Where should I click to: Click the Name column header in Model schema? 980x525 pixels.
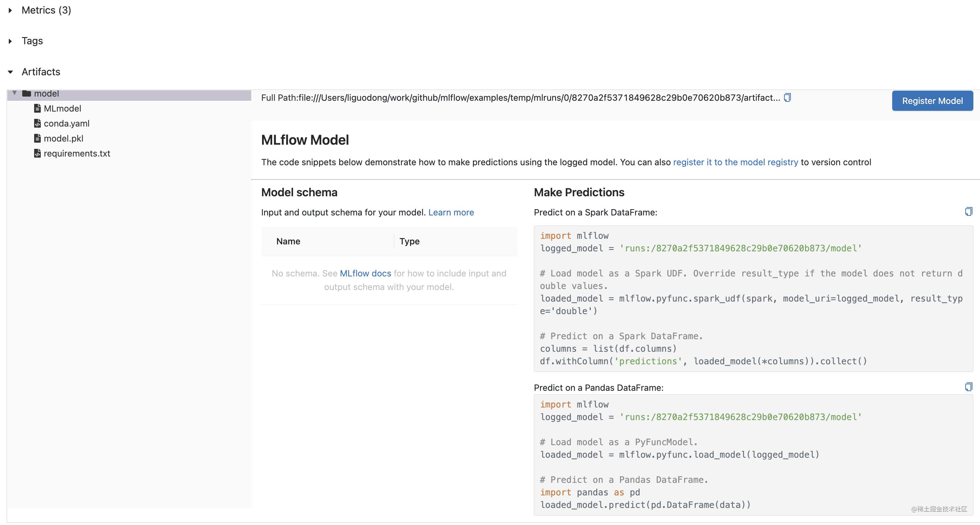click(x=288, y=241)
